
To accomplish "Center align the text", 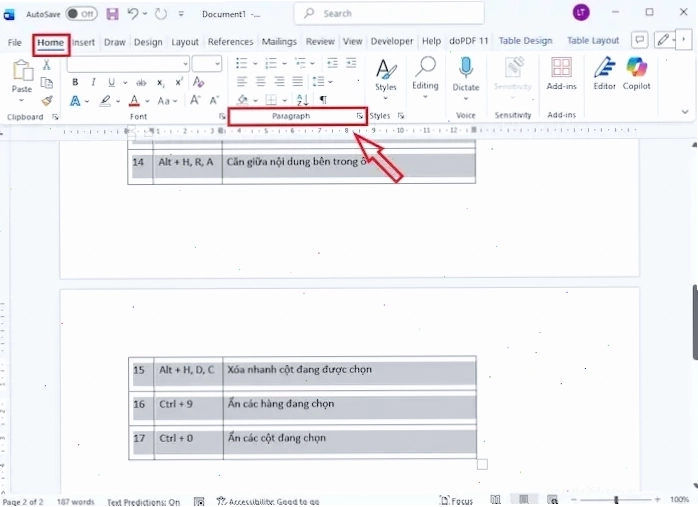I will coord(260,81).
